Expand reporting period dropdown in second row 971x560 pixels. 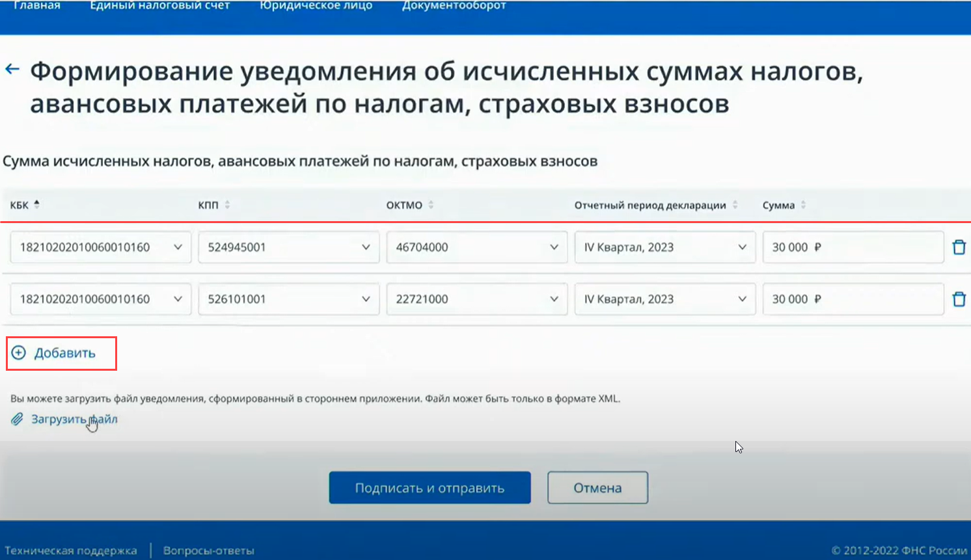pos(742,299)
